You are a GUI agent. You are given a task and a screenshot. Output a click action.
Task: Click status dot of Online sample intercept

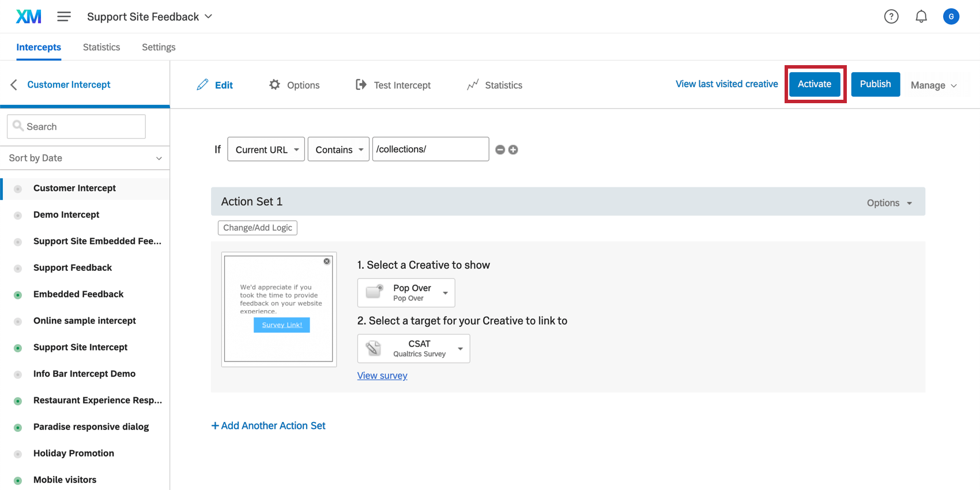click(18, 322)
